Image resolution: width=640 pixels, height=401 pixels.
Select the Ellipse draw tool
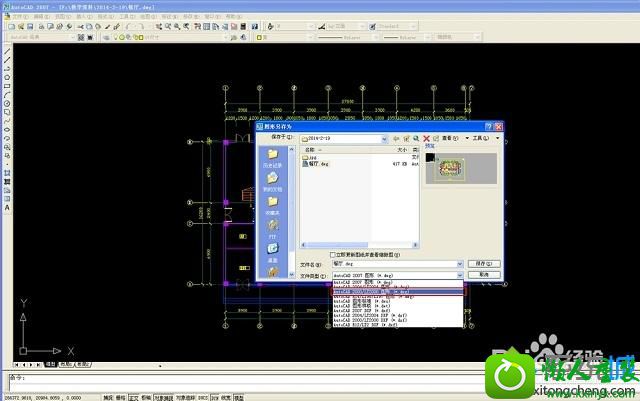(x=7, y=129)
